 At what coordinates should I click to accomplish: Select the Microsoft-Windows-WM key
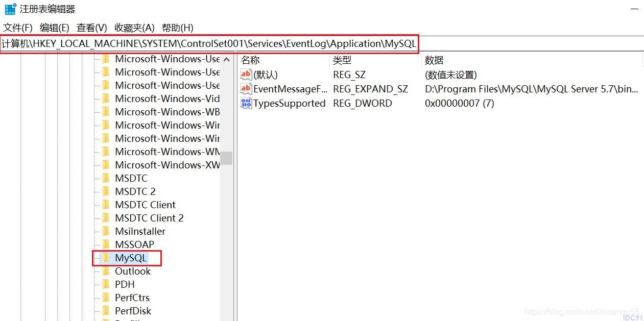pos(168,152)
